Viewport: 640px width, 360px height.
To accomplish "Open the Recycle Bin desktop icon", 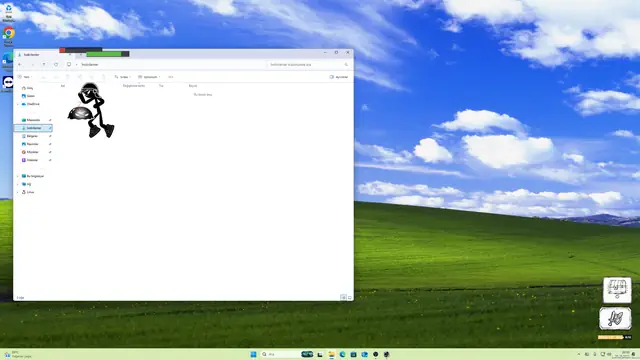I will pyautogui.click(x=9, y=13).
